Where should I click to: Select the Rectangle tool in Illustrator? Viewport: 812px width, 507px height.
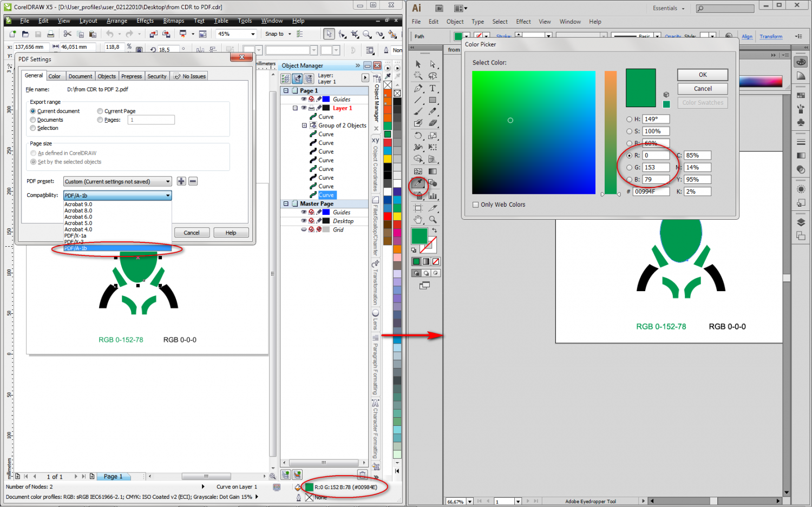tap(433, 100)
